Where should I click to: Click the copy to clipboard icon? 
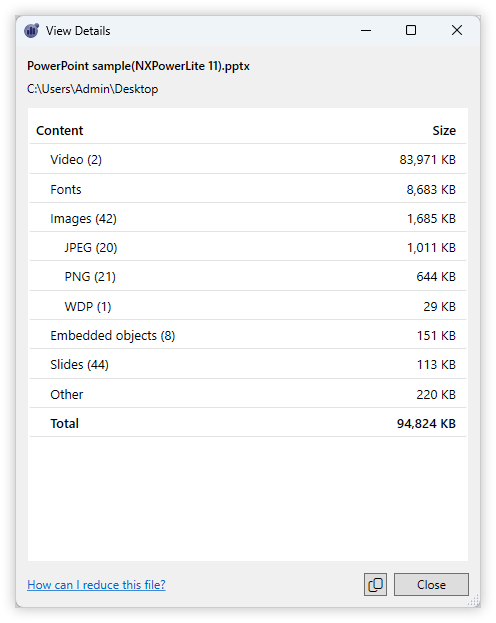375,584
